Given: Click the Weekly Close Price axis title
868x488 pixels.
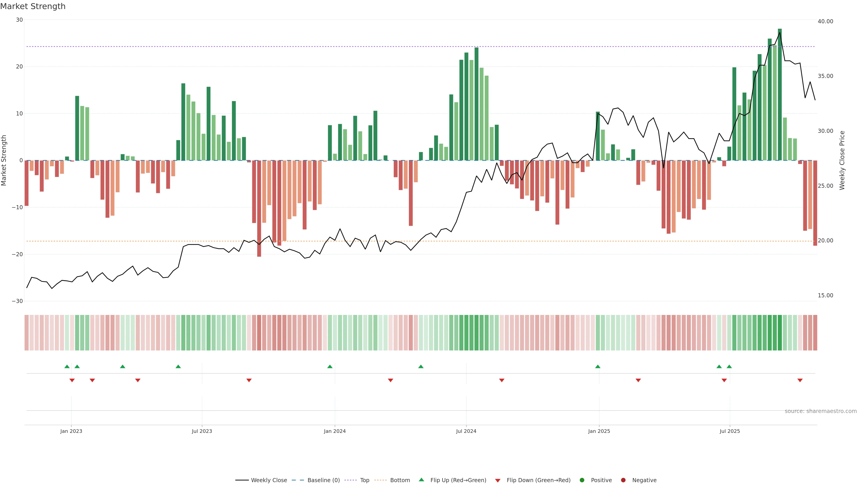Looking at the screenshot, I should (842, 160).
